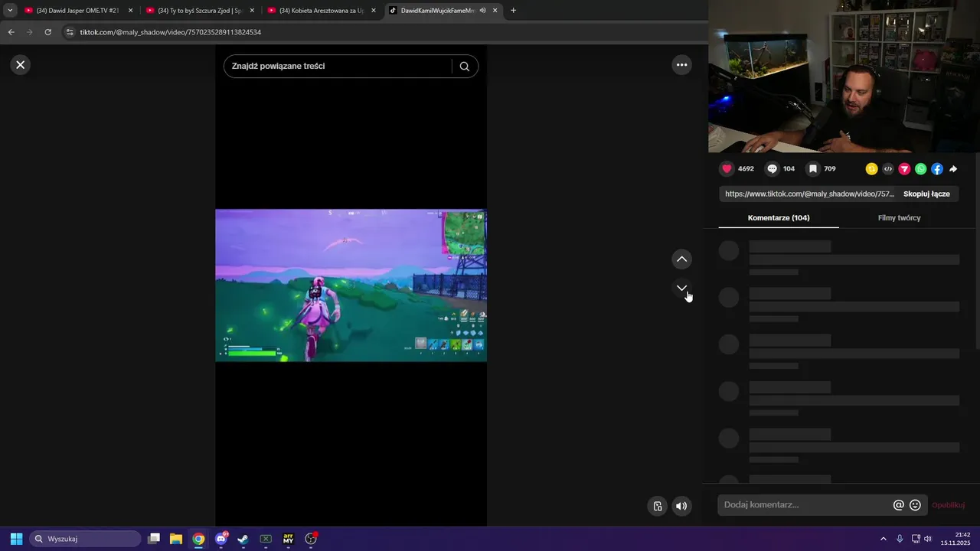Show hidden system tray icons
Screen dimensions: 980x551
pos(883,539)
